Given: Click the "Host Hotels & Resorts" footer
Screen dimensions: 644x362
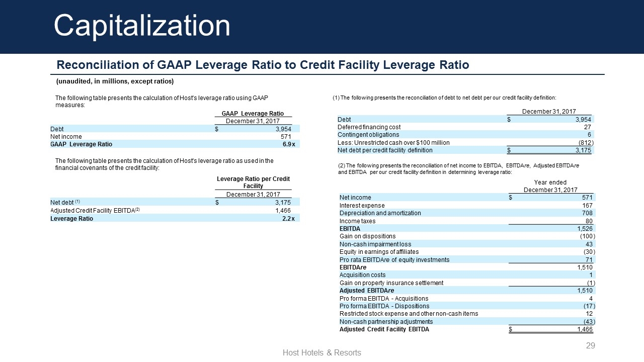Looking at the screenshot, I should pos(322,353).
